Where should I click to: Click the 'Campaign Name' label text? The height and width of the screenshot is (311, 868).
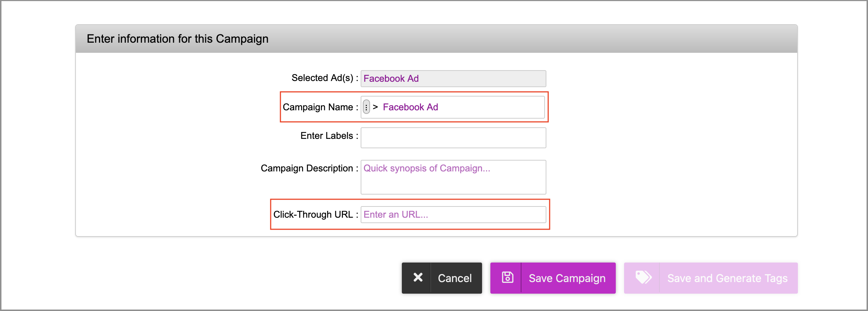pos(318,107)
